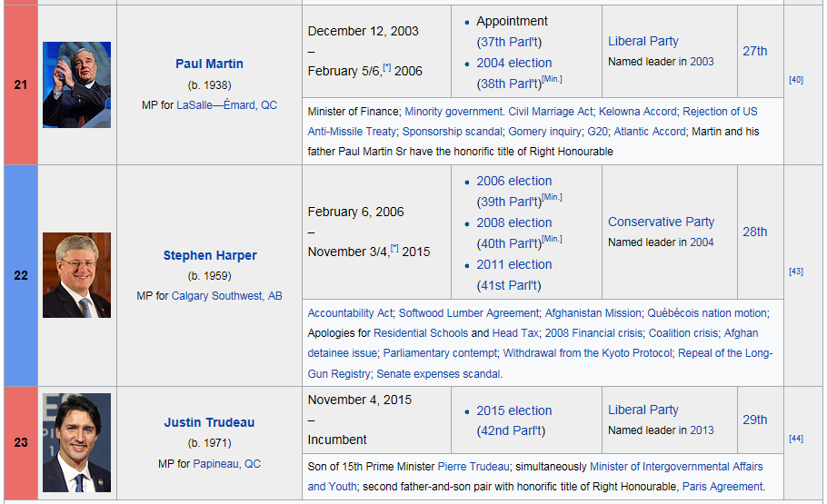Open the Paul Martin article link
The height and width of the screenshot is (504, 827).
[x=209, y=64]
